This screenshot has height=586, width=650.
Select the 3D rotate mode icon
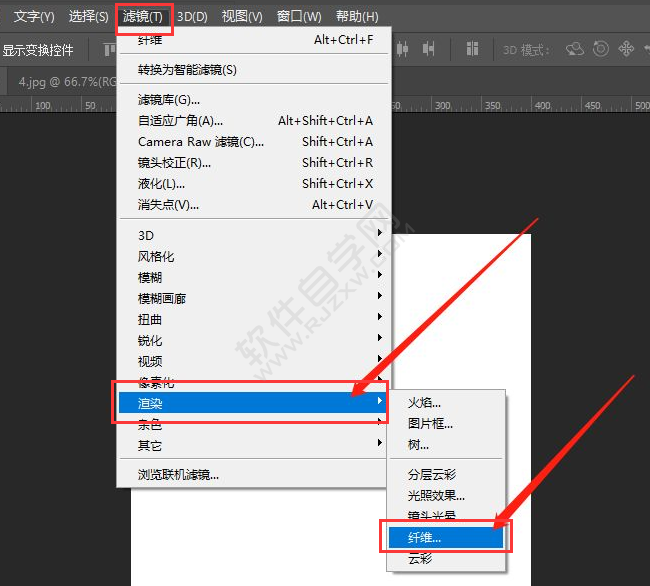click(575, 49)
